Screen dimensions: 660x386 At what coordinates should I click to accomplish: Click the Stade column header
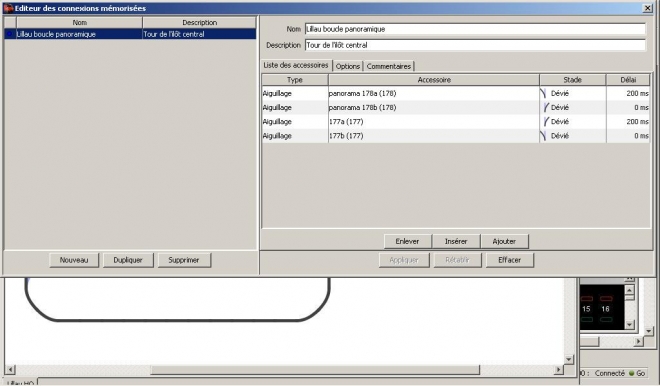point(572,80)
